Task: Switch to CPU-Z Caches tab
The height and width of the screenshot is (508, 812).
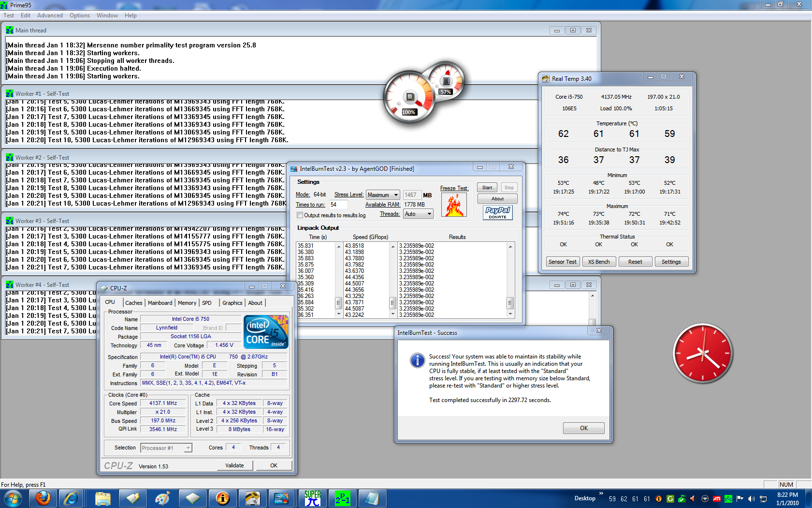Action: tap(134, 303)
